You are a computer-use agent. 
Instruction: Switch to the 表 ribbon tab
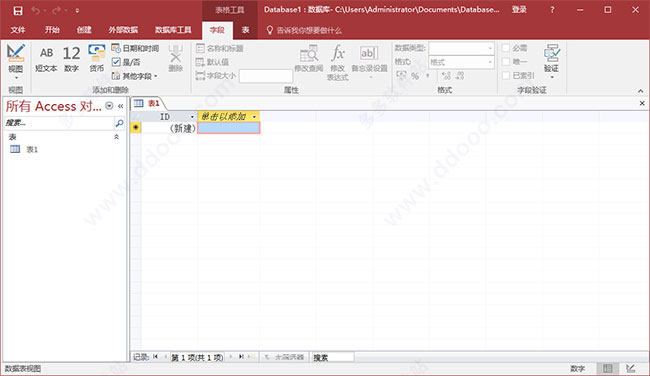245,30
